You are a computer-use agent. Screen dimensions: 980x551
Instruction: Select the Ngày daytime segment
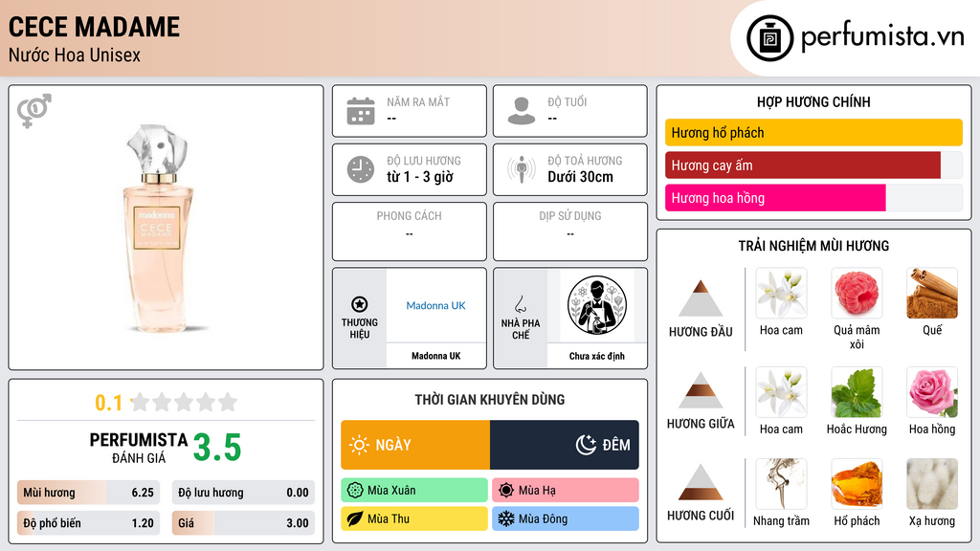pos(415,445)
